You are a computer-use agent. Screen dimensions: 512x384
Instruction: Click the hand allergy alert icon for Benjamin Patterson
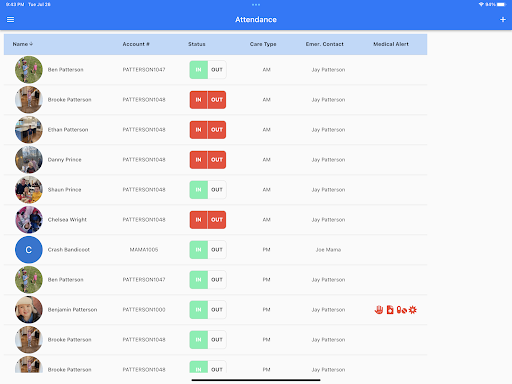pos(379,310)
